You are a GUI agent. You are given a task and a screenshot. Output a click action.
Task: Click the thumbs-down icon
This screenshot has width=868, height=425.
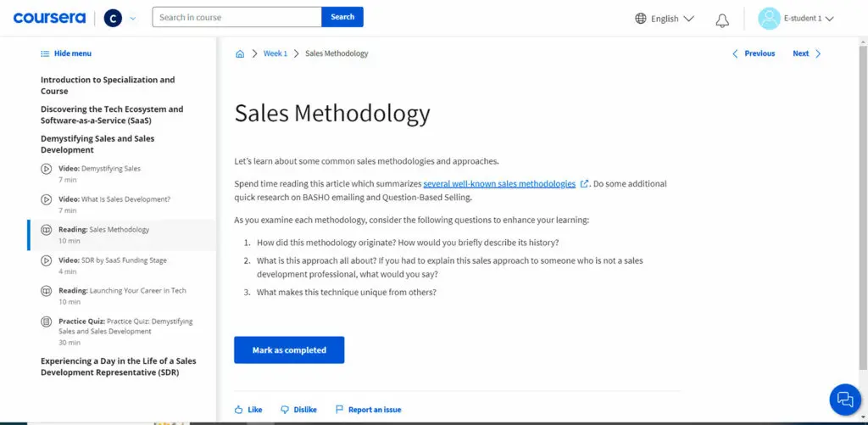(285, 410)
